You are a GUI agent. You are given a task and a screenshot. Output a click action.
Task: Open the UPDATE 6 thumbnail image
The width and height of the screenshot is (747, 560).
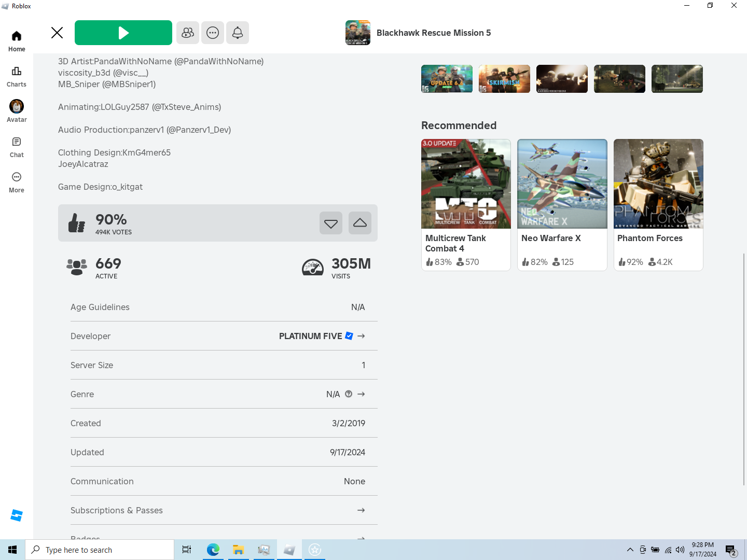(447, 79)
